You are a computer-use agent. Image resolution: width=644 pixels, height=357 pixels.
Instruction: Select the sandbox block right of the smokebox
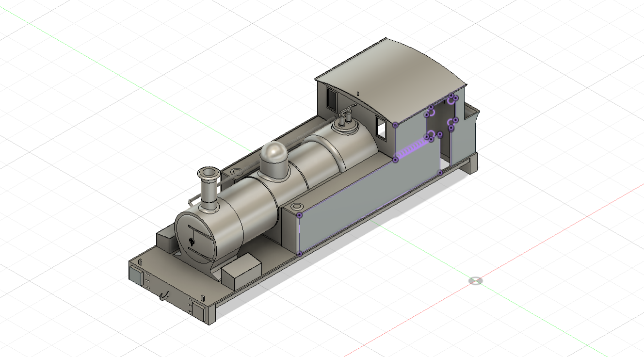point(240,271)
